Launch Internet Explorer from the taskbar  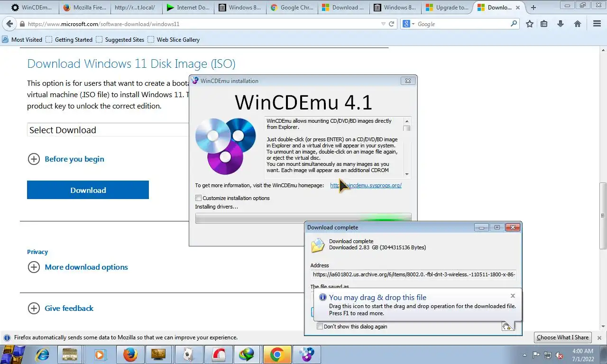pyautogui.click(x=42, y=355)
